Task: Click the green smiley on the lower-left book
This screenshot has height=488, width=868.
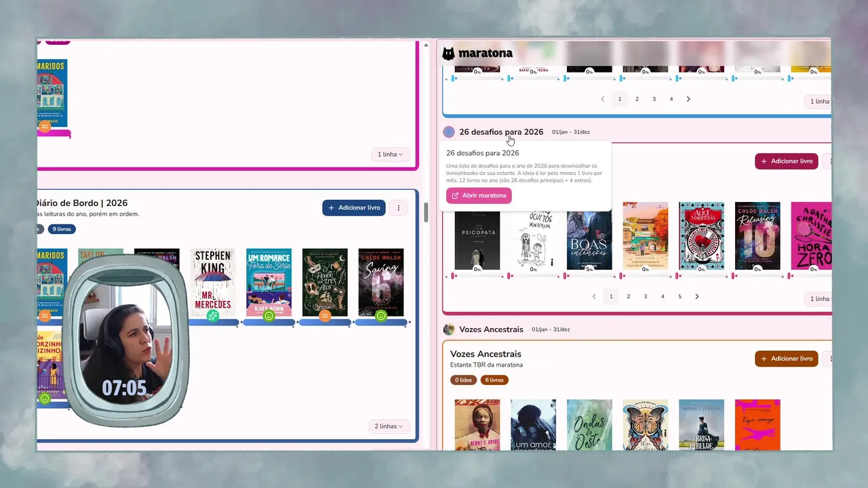Action: [45, 399]
